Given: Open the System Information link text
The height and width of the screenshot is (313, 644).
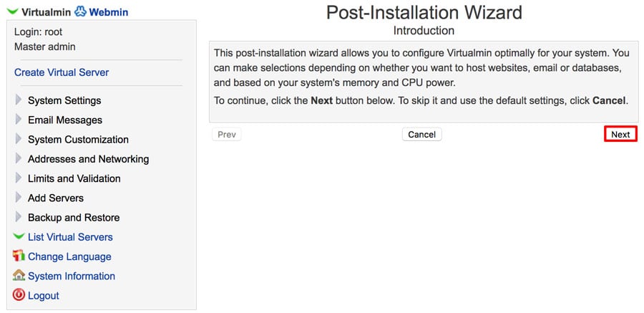Looking at the screenshot, I should [x=72, y=276].
